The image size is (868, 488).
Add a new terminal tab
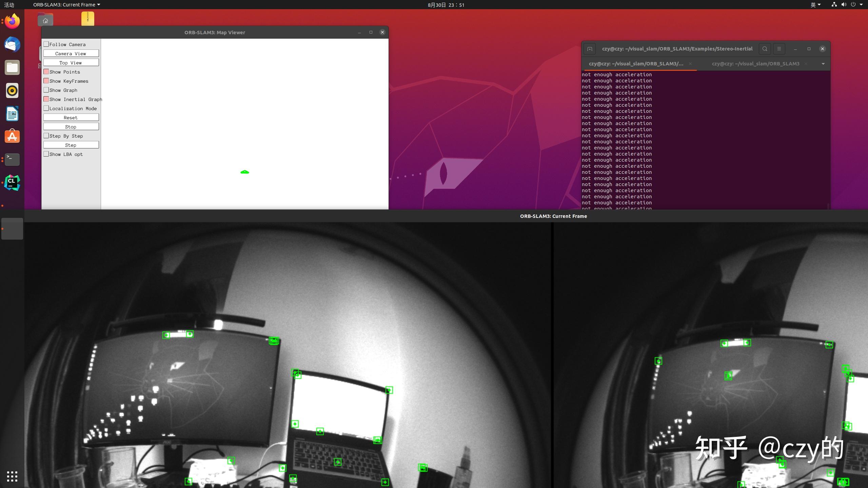tap(590, 49)
